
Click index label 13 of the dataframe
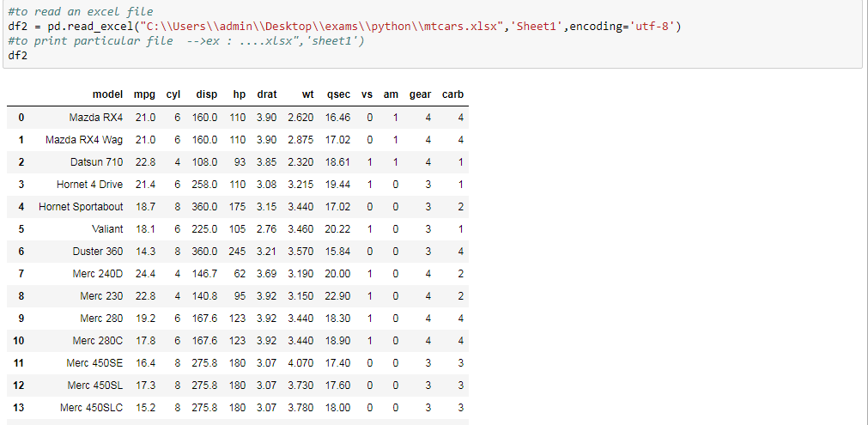tap(18, 408)
